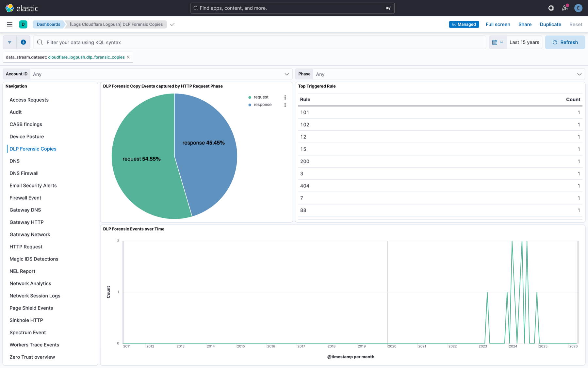
Task: Open the filter options menu icon
Action: (9, 42)
